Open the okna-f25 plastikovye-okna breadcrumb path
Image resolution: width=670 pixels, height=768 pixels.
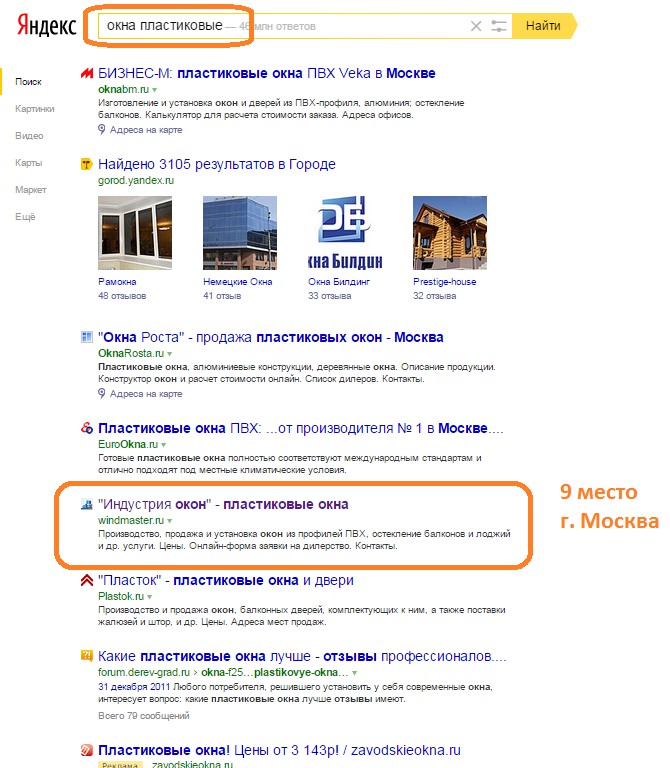click(275, 672)
